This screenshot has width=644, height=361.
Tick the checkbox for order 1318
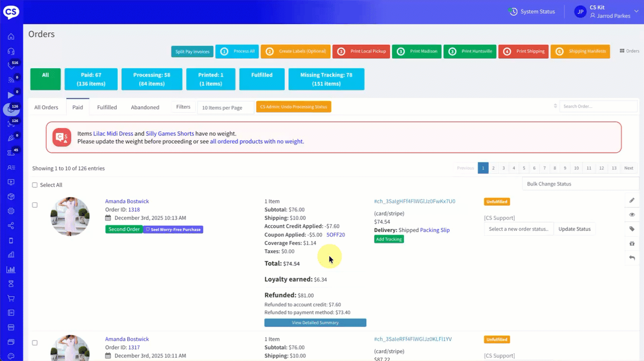click(35, 205)
